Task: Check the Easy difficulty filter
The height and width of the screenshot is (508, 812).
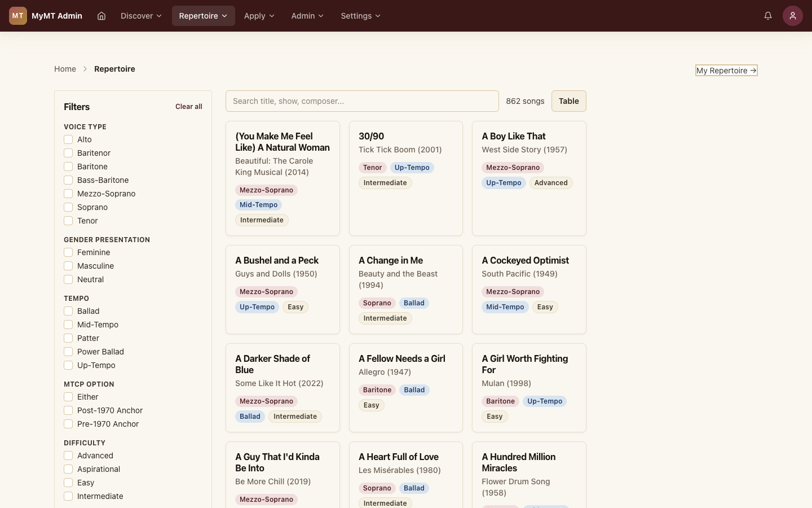Action: pyautogui.click(x=68, y=483)
